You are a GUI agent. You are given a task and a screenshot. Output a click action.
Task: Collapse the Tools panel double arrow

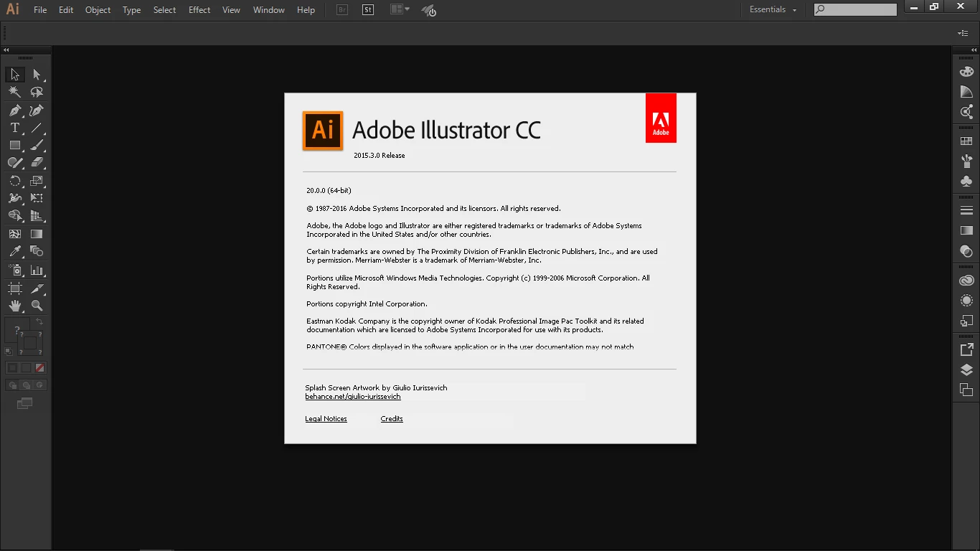coord(6,50)
